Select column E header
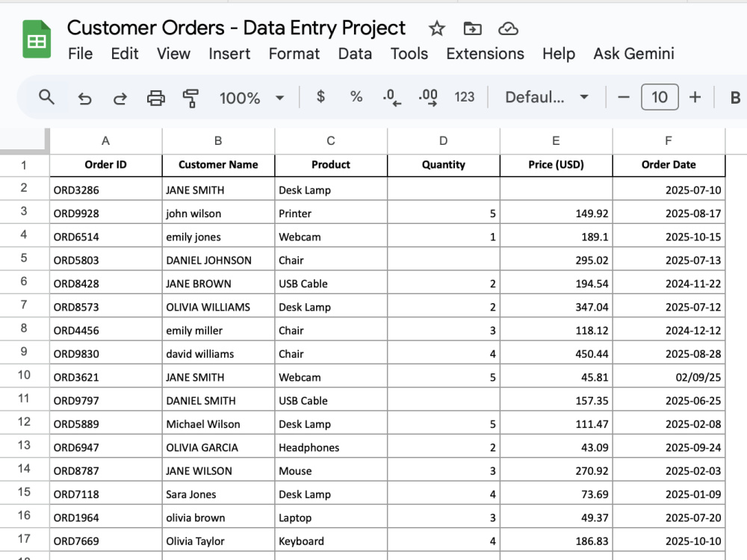Screen dimensions: 747x560 point(556,141)
